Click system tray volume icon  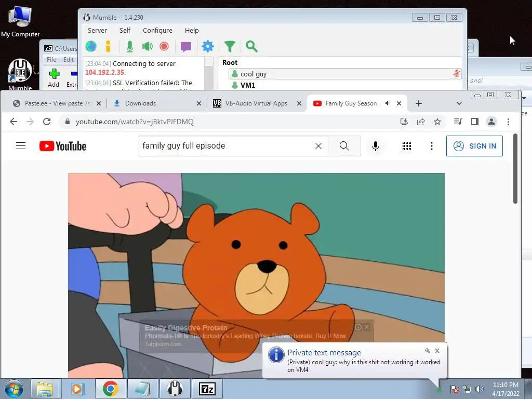coord(480,389)
